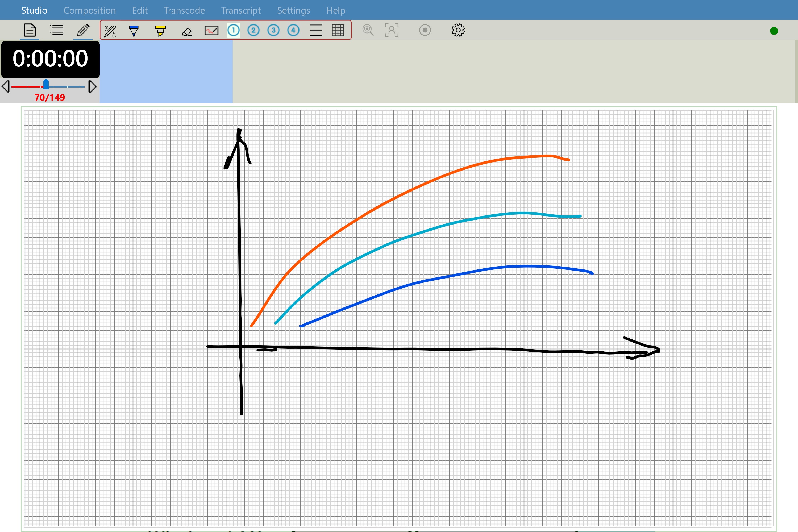Click the Help menu item

[x=335, y=10]
